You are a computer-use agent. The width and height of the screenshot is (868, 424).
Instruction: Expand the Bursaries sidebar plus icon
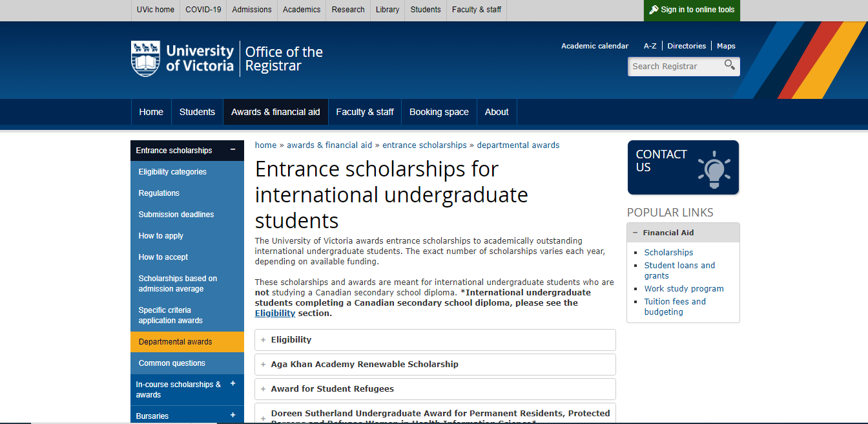[232, 416]
